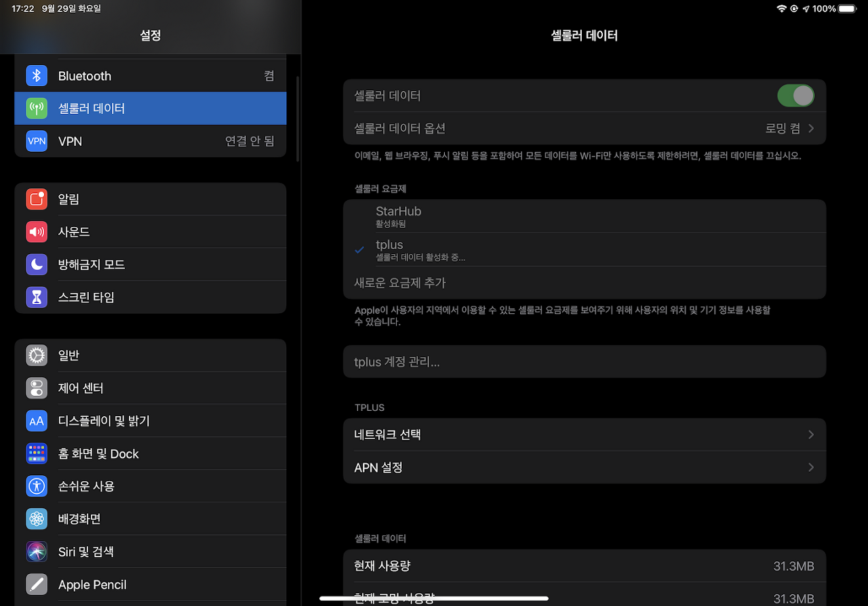Image resolution: width=868 pixels, height=606 pixels.
Task: Tap tplus 계정 관리 button
Action: tap(585, 361)
